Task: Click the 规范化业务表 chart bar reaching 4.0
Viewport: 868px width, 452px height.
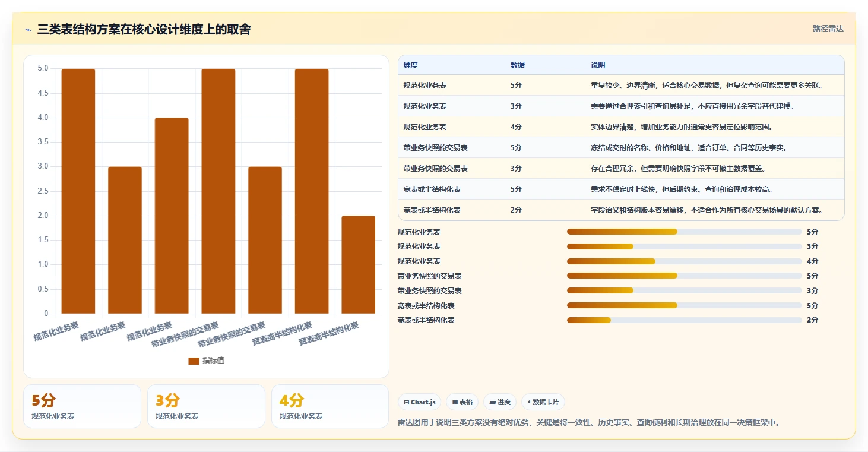Action: (172, 216)
